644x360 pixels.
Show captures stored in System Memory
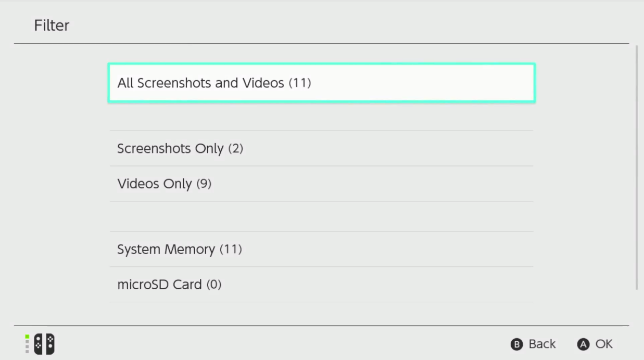(x=321, y=249)
